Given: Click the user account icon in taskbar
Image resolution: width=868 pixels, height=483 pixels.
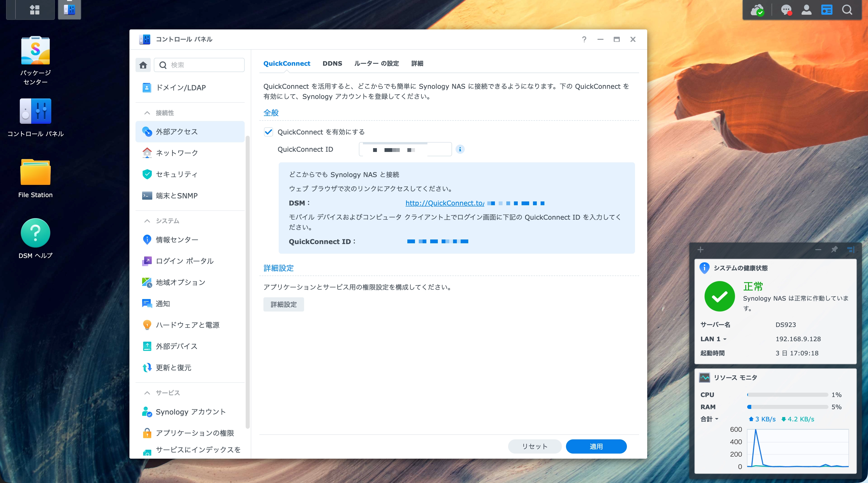Looking at the screenshot, I should coord(806,9).
